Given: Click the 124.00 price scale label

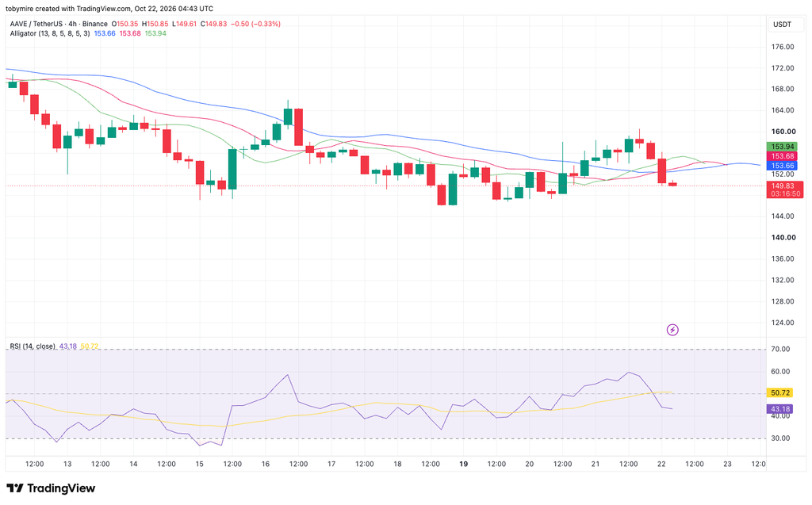Looking at the screenshot, I should [783, 322].
